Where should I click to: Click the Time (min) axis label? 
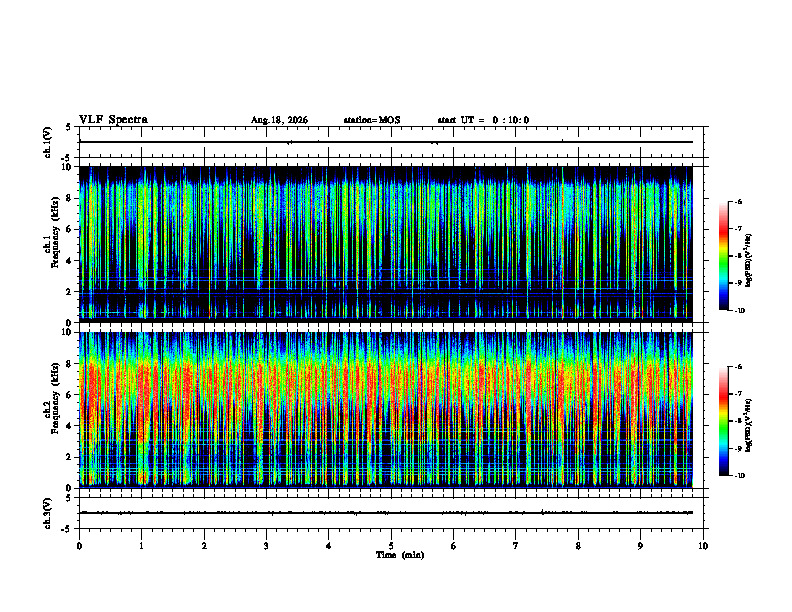pyautogui.click(x=400, y=555)
